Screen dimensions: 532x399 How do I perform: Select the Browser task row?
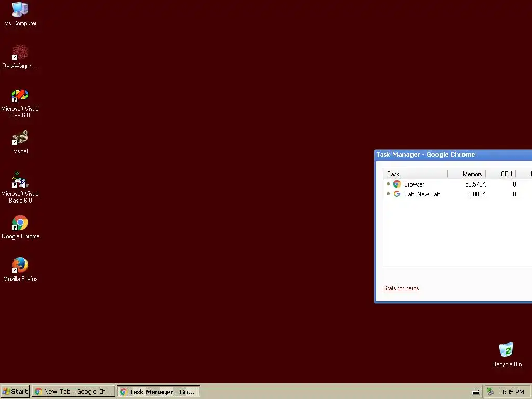coord(457,184)
